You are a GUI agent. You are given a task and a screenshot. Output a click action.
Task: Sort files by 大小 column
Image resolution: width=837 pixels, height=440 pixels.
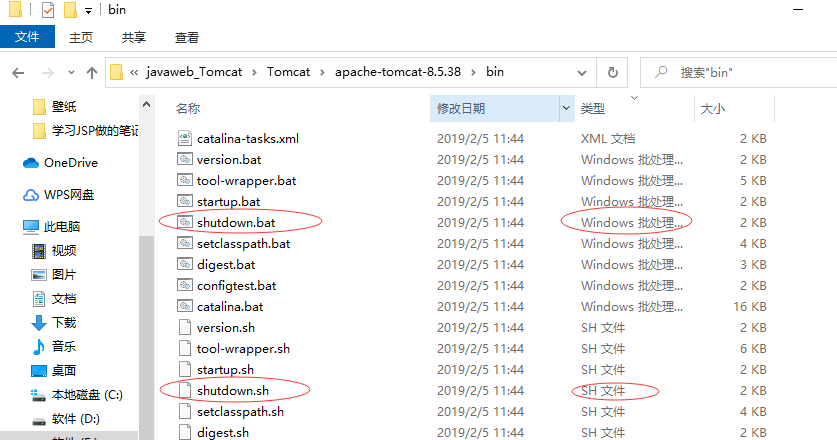[713, 108]
